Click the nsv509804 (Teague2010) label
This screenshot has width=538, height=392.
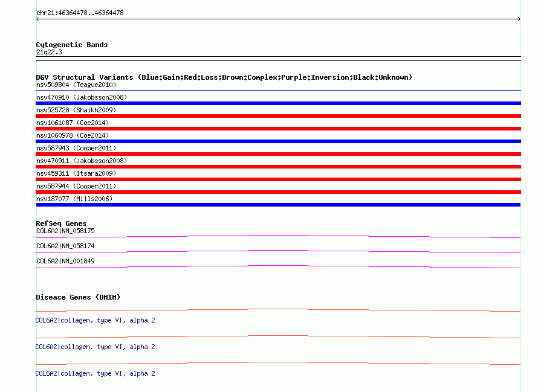76,85
